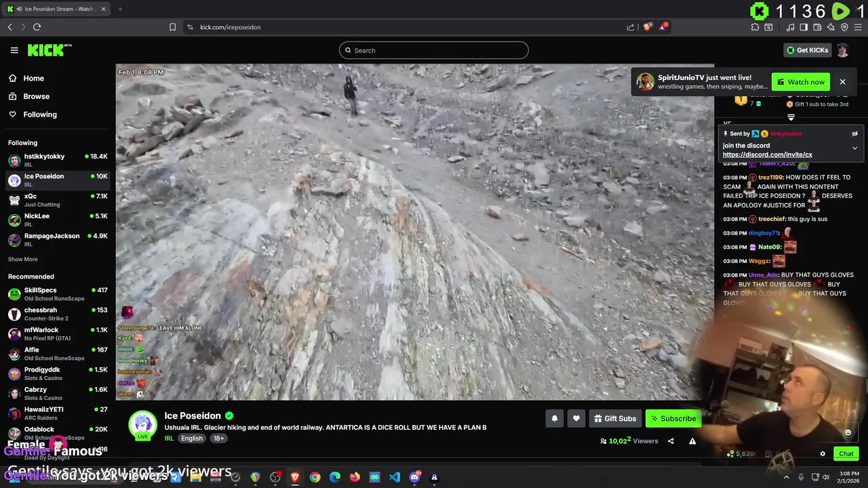Open Cabrzy recommended channel
Image resolution: width=868 pixels, height=488 pixels.
[x=58, y=393]
